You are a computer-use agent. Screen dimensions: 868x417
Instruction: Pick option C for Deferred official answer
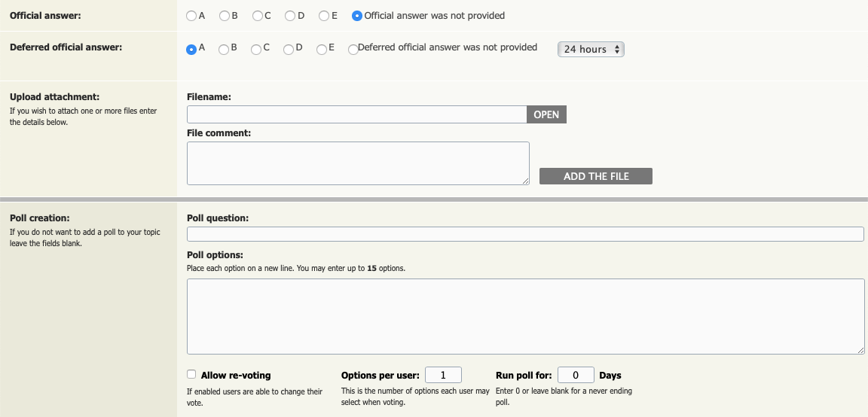click(256, 49)
